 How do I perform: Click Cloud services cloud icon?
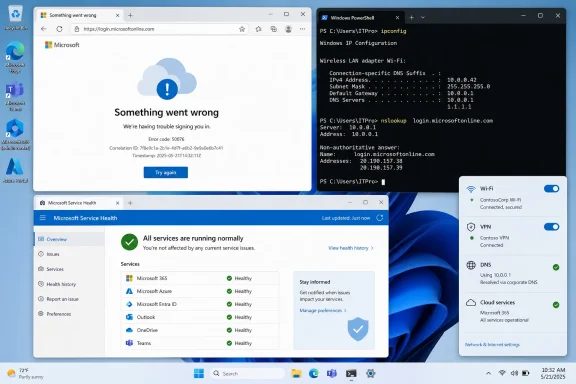coord(471,302)
